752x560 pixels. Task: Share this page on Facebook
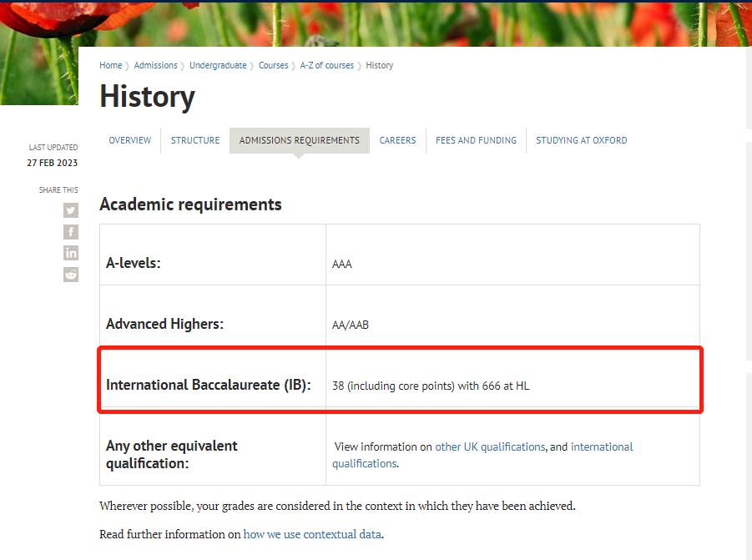(x=70, y=232)
